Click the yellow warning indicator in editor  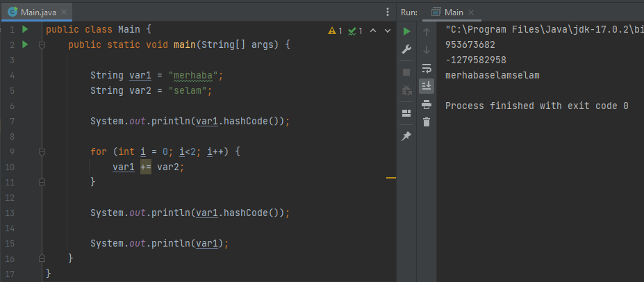coord(335,31)
